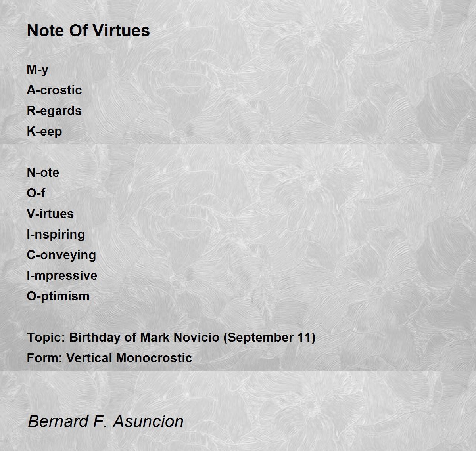Click the surname Asuncion in the author name
The width and height of the screenshot is (476, 451).
pos(148,421)
